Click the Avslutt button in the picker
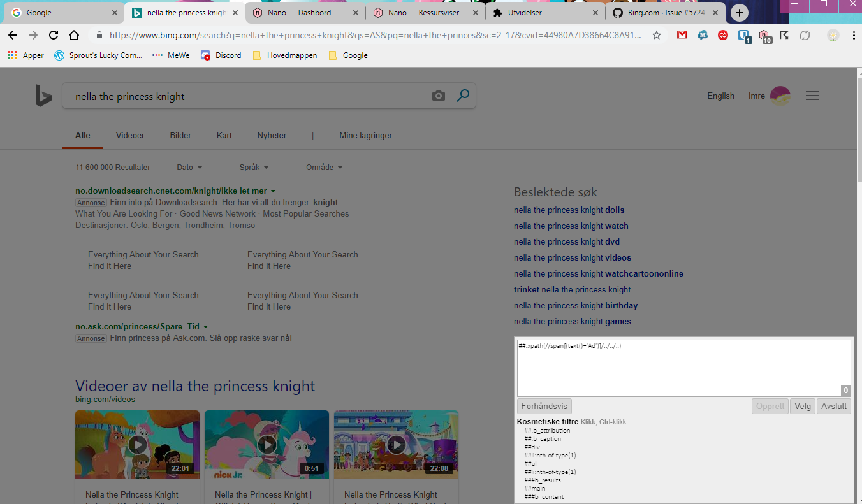The height and width of the screenshot is (504, 862). pyautogui.click(x=834, y=406)
